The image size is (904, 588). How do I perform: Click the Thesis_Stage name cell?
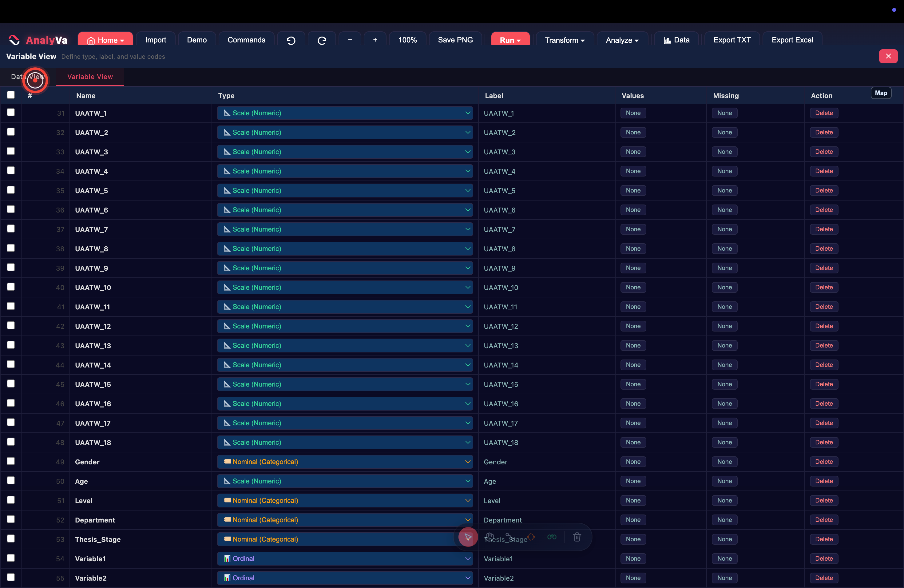coord(141,539)
